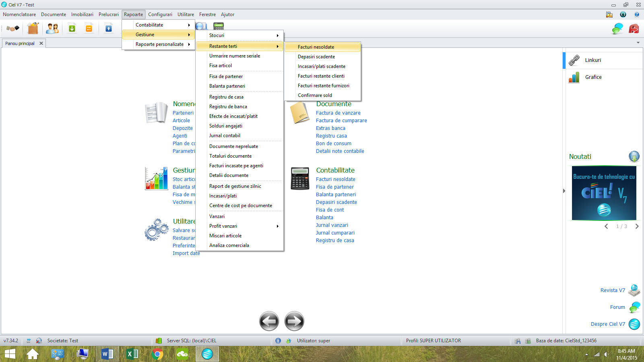Click the blue help question-mark icon

(637, 14)
